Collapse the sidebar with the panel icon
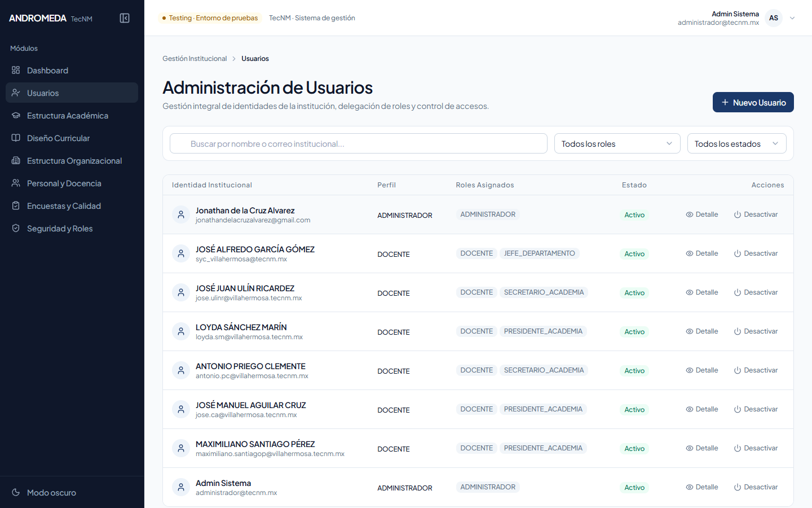Screen dimensions: 812x508 coord(125,18)
